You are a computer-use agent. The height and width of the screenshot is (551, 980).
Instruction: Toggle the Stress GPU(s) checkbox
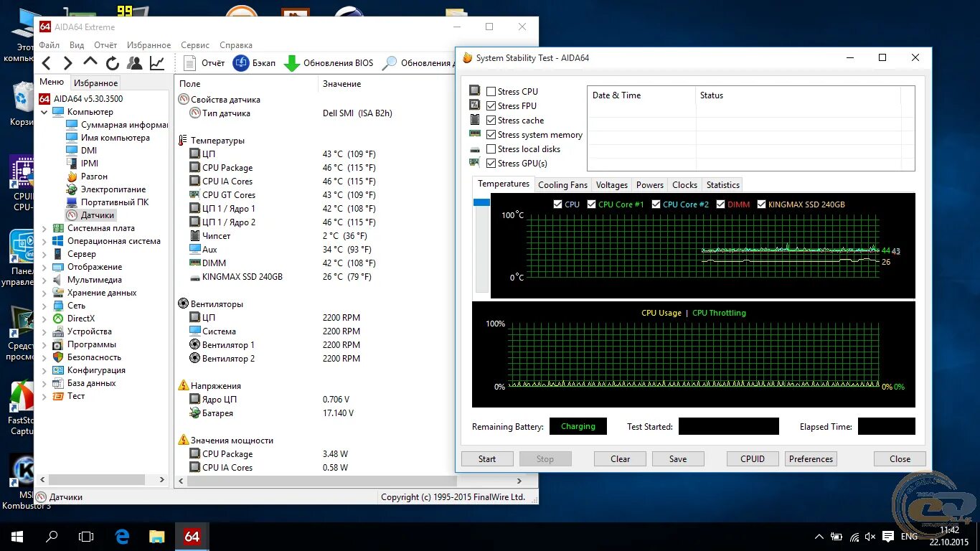click(491, 164)
